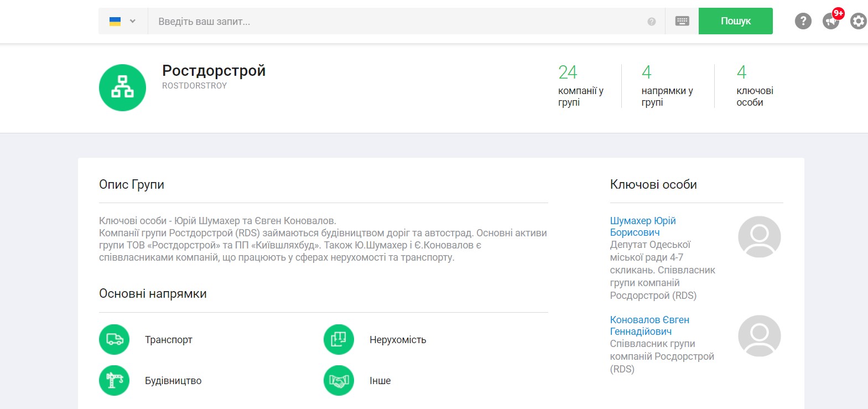Open Шумахер Юрій Борисович profile link
The height and width of the screenshot is (409, 868).
point(642,226)
